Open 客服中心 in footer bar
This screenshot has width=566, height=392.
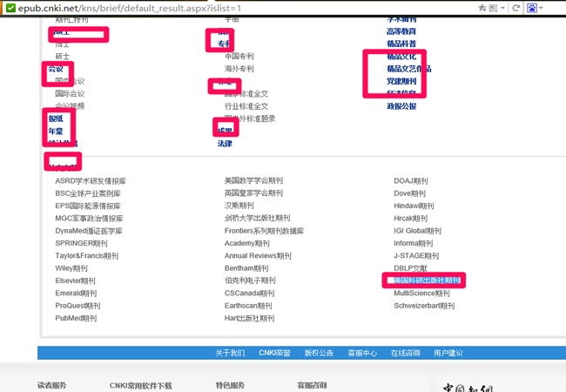(362, 353)
